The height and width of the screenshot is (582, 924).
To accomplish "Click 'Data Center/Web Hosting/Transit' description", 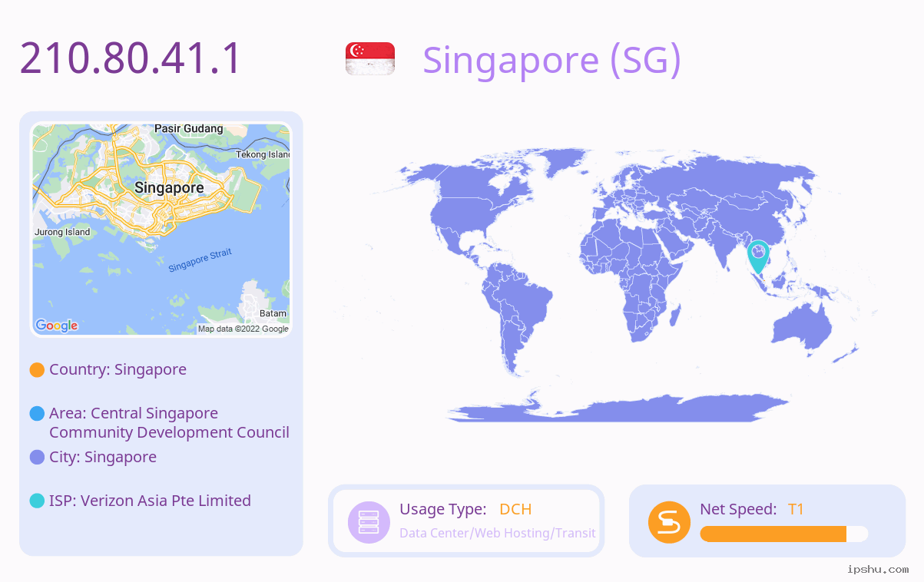I will 498,533.
